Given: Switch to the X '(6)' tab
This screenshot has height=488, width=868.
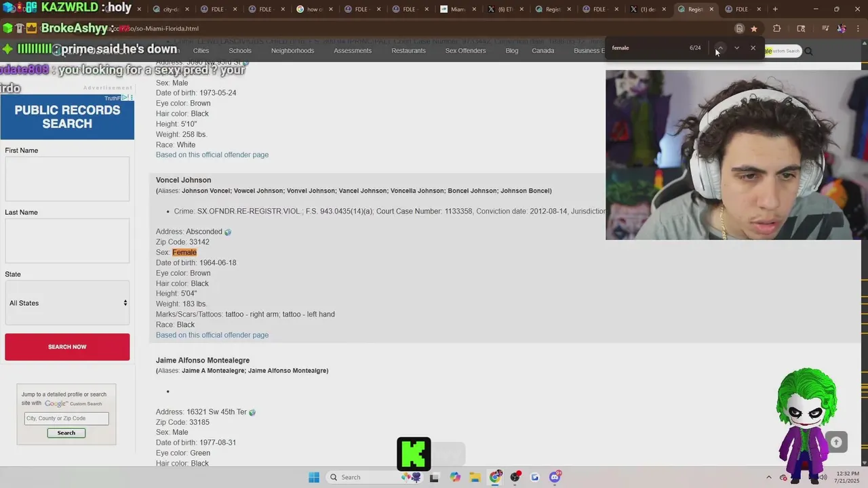Looking at the screenshot, I should [x=505, y=9].
